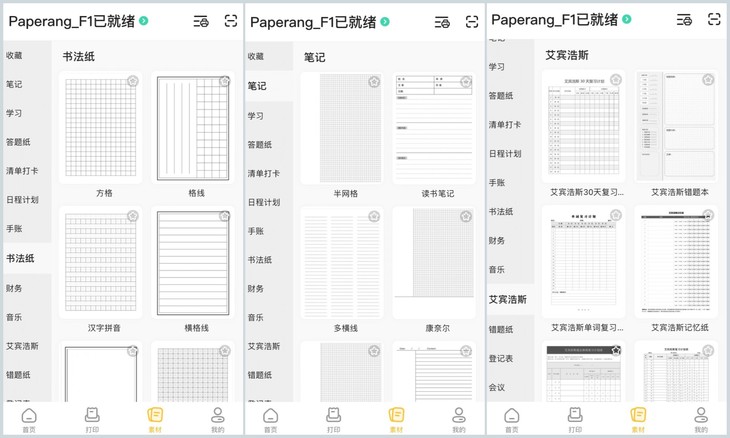The width and height of the screenshot is (730, 438).
Task: Open the 方格 grid paper thumbnail
Action: pyautogui.click(x=101, y=128)
